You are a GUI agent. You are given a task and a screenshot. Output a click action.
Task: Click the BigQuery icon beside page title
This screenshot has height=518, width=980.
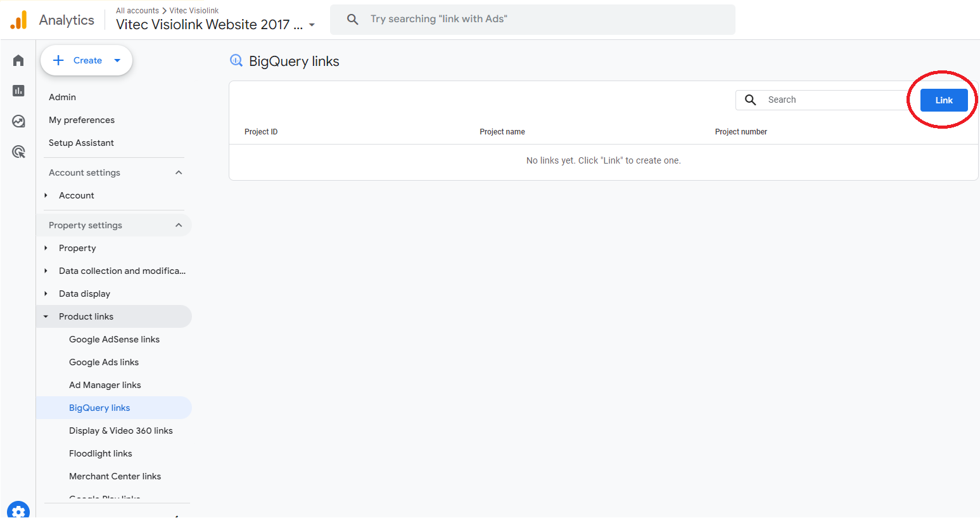pyautogui.click(x=236, y=61)
